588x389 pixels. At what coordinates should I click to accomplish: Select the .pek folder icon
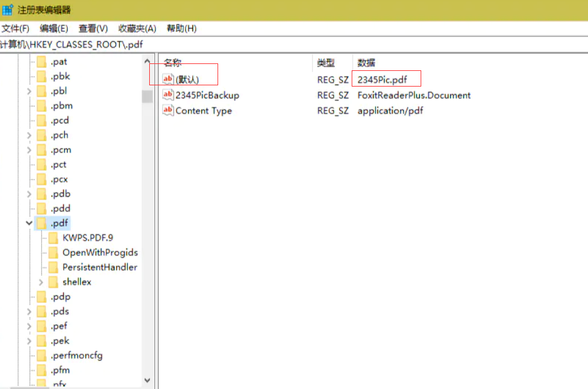coord(41,341)
